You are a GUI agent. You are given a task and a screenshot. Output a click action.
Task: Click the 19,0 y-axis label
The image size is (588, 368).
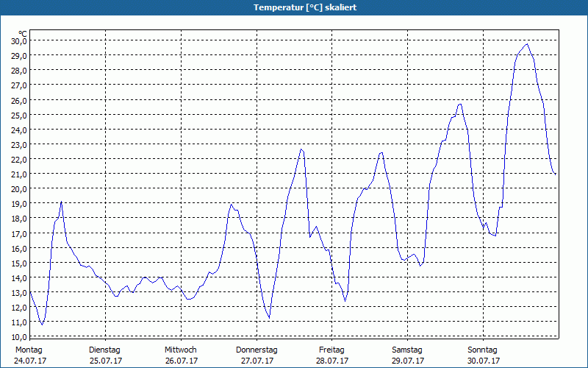(19, 204)
